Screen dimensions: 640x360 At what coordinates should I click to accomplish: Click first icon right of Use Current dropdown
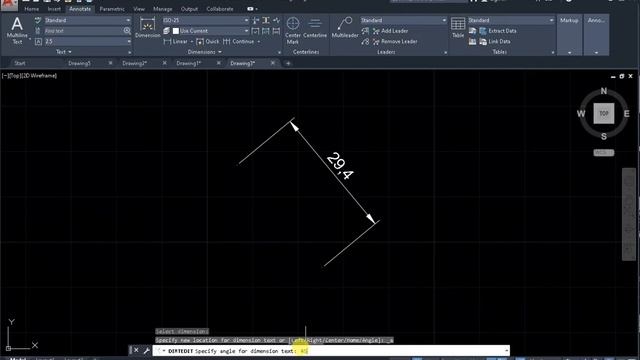[256, 31]
